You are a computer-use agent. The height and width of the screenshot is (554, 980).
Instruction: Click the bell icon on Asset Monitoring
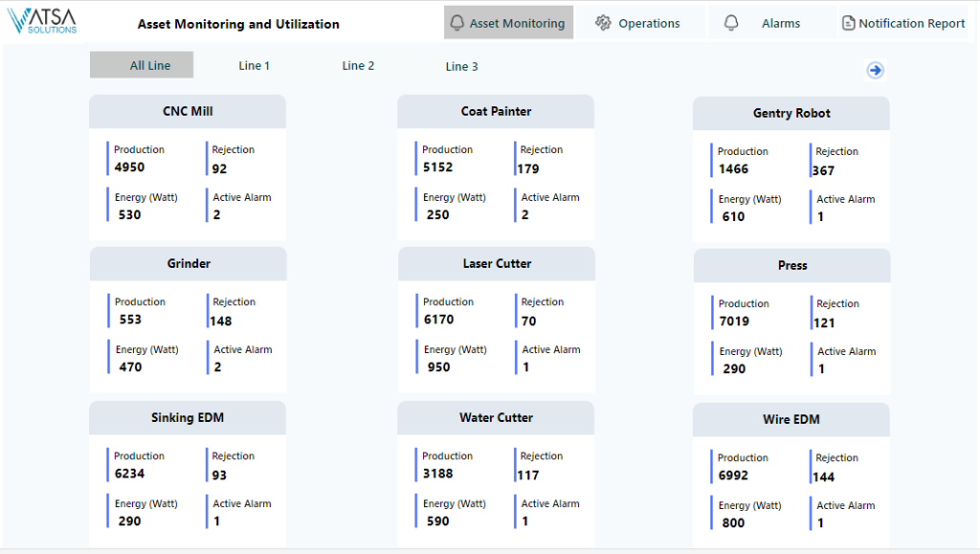point(457,23)
